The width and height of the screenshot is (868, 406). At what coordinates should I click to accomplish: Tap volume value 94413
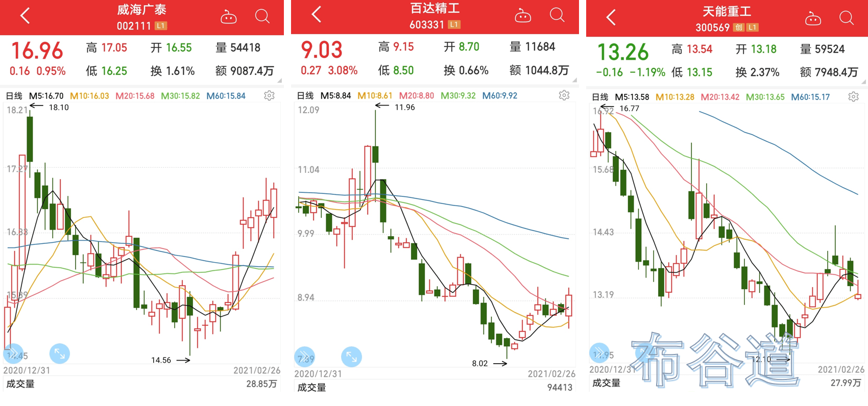click(x=560, y=388)
